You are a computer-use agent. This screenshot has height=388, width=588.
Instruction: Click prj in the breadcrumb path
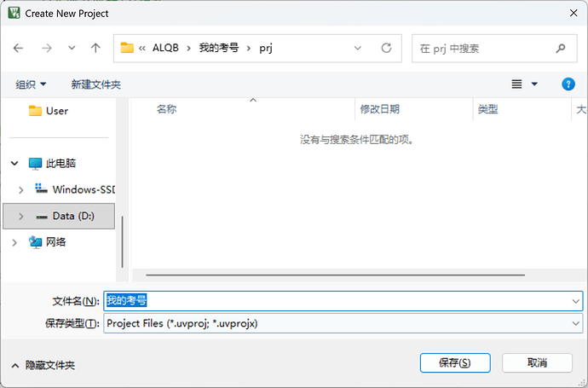click(266, 49)
